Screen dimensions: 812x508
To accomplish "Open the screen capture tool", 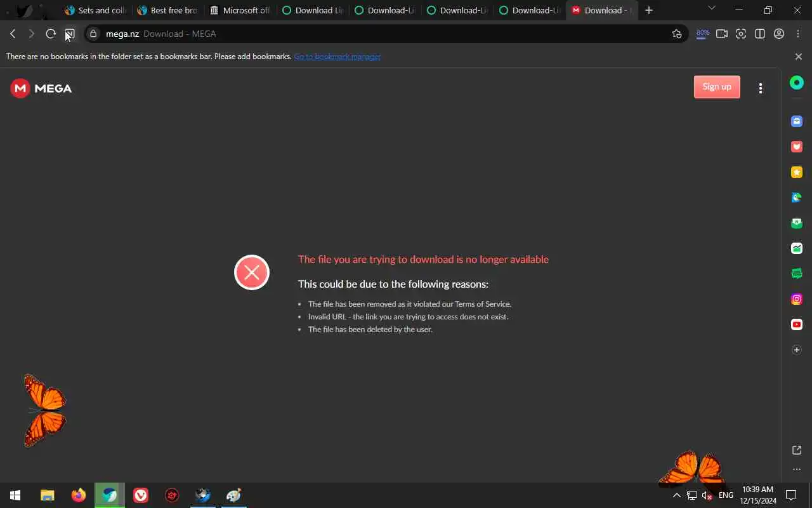I will 741,34.
